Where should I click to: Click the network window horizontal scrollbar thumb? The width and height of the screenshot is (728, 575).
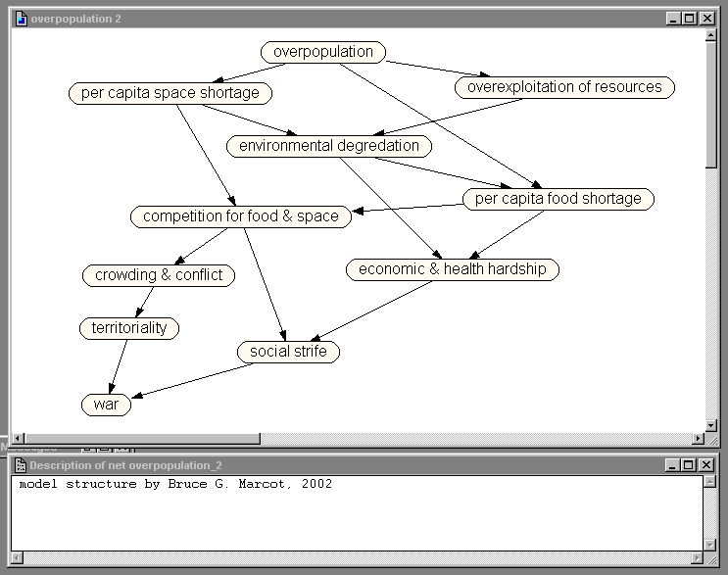coord(142,438)
